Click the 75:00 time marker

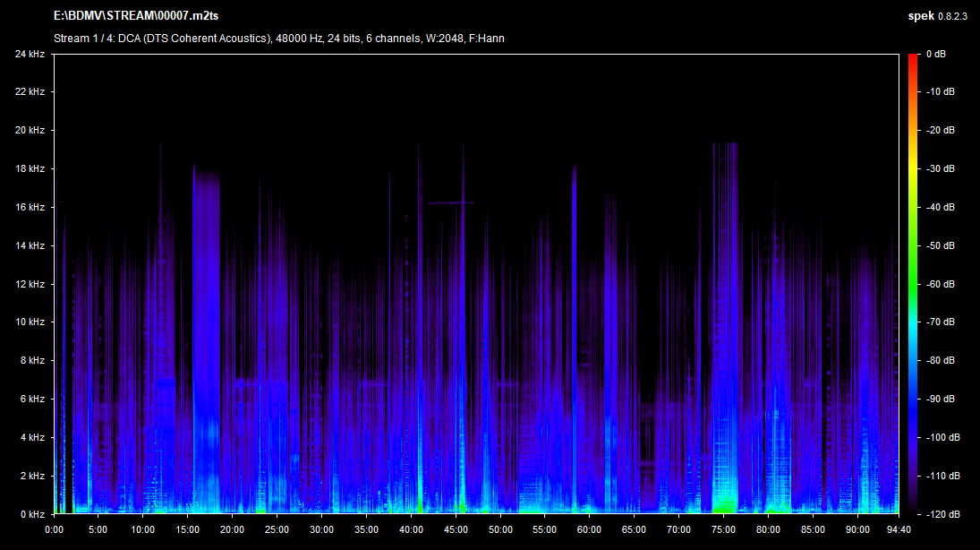[723, 529]
